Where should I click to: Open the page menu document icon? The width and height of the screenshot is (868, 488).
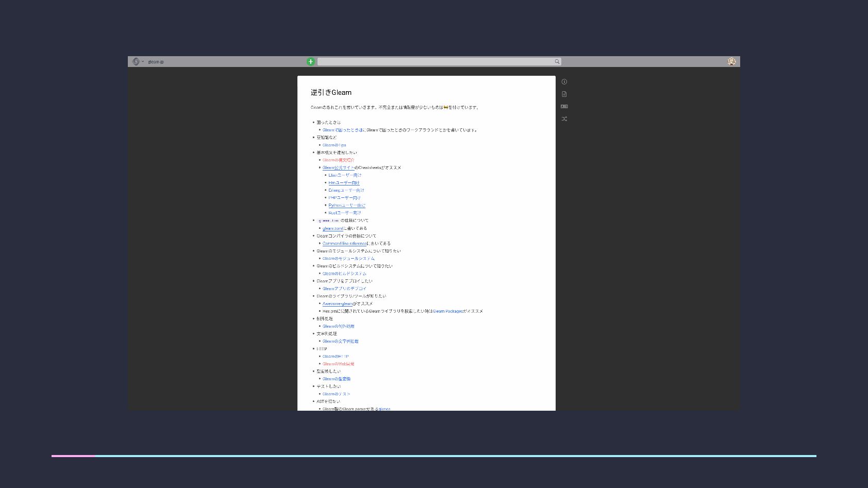(x=564, y=94)
